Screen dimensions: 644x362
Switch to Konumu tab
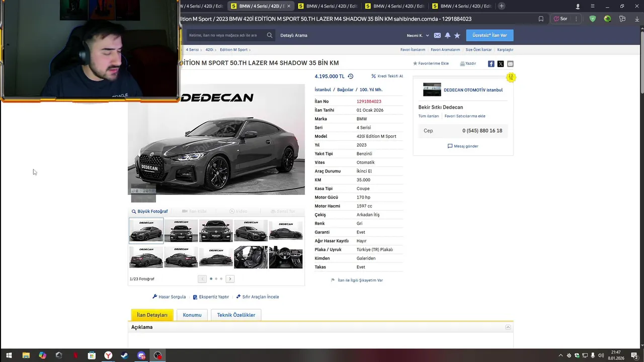(x=192, y=315)
